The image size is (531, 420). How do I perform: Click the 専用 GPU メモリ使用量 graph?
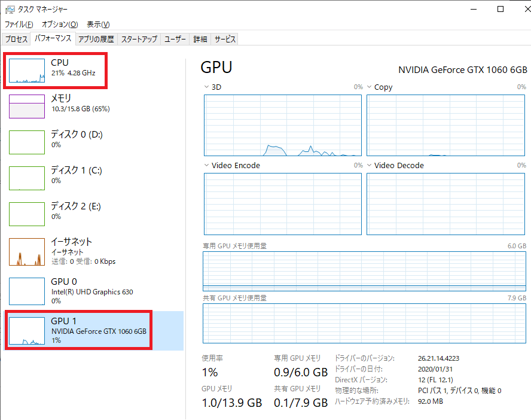(x=364, y=271)
